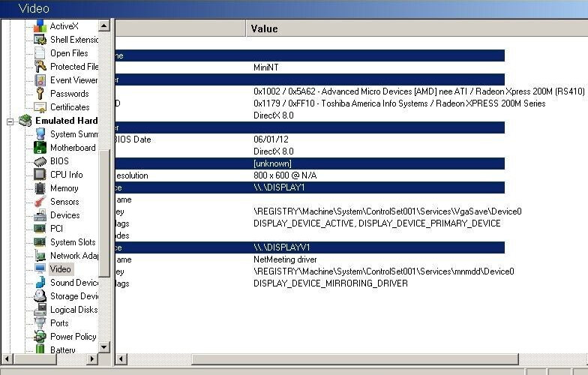Click the Devices icon
Screen dimensions: 588x375
(40, 214)
